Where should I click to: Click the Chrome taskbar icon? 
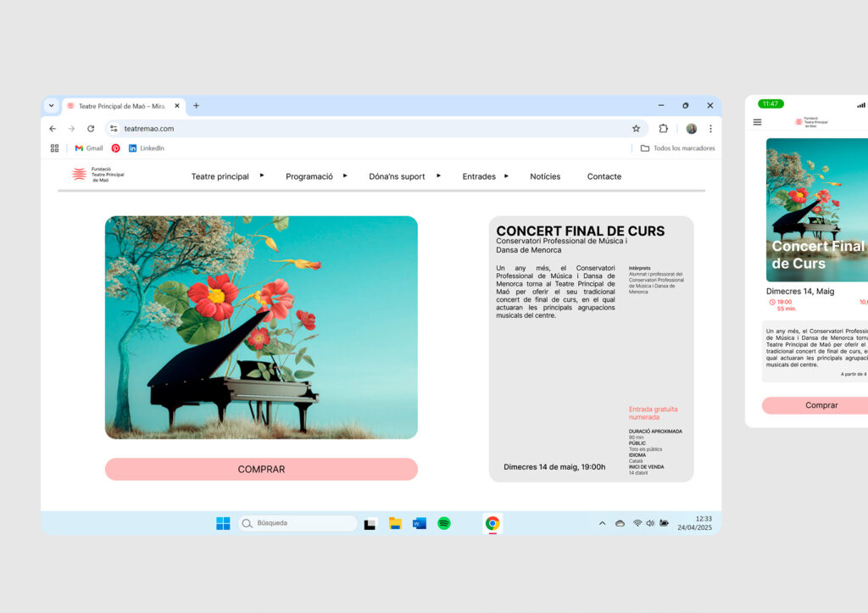[492, 523]
